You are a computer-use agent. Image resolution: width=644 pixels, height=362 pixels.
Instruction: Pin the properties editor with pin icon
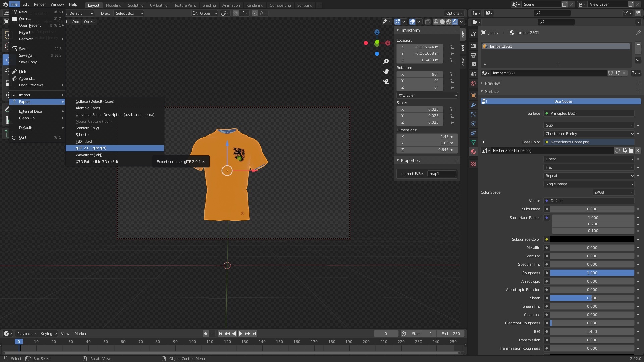[638, 33]
